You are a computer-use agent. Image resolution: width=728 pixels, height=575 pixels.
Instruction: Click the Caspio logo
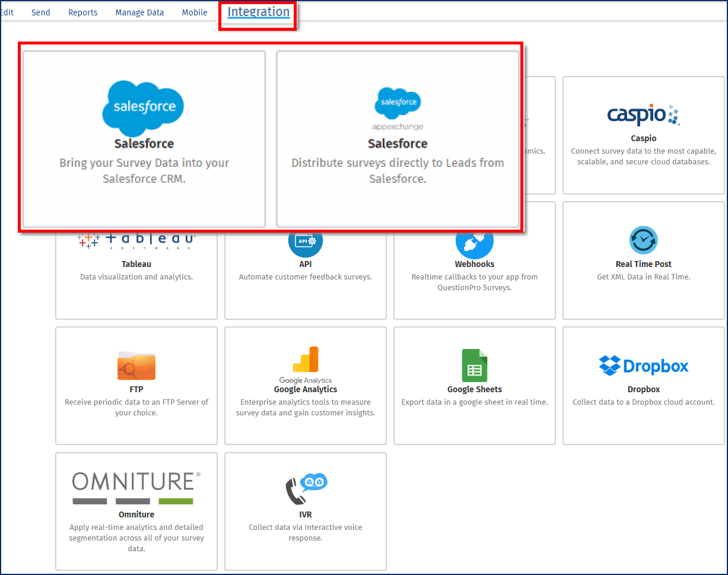pos(643,115)
